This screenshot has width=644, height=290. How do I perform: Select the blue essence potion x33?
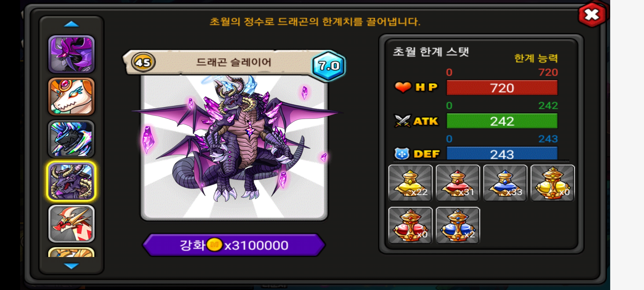click(505, 183)
